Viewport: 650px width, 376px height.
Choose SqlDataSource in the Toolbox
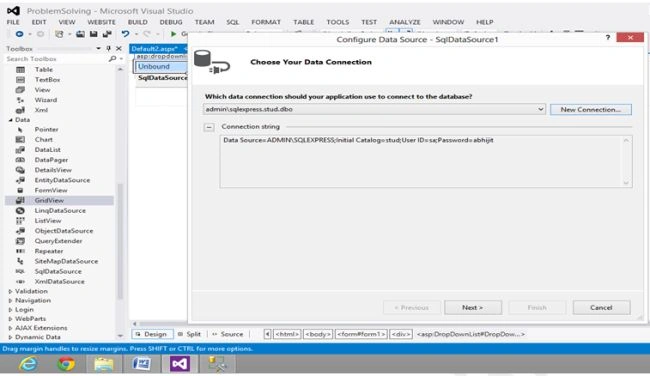pyautogui.click(x=59, y=271)
